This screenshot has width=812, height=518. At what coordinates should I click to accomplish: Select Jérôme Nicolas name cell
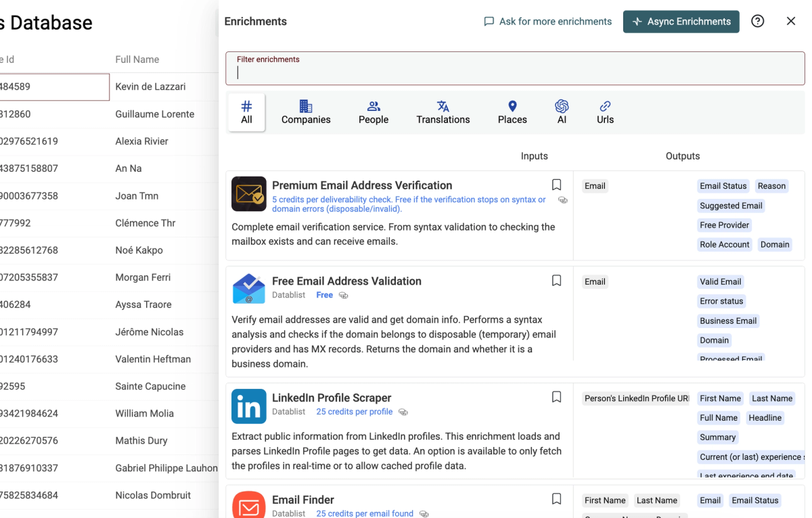tap(149, 332)
